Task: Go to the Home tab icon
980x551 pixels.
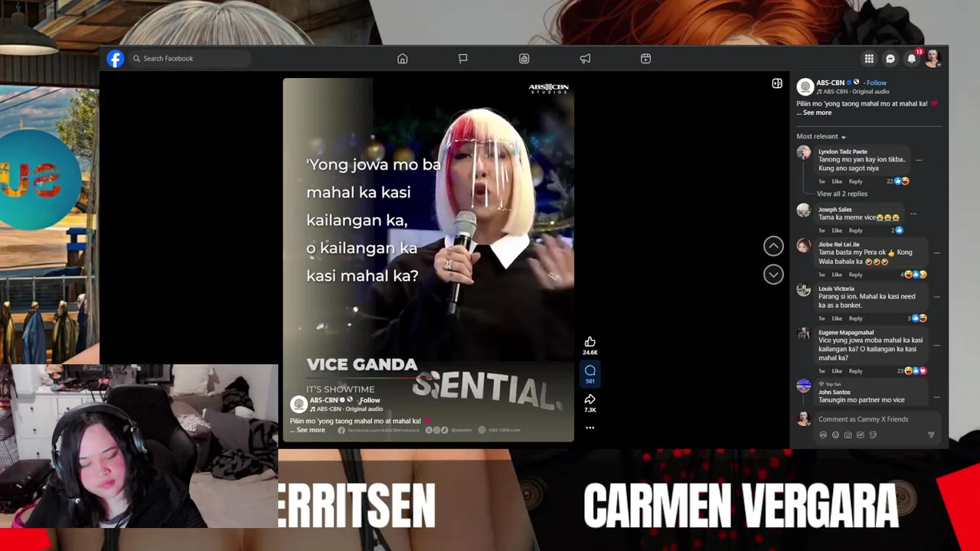Action: (x=403, y=59)
